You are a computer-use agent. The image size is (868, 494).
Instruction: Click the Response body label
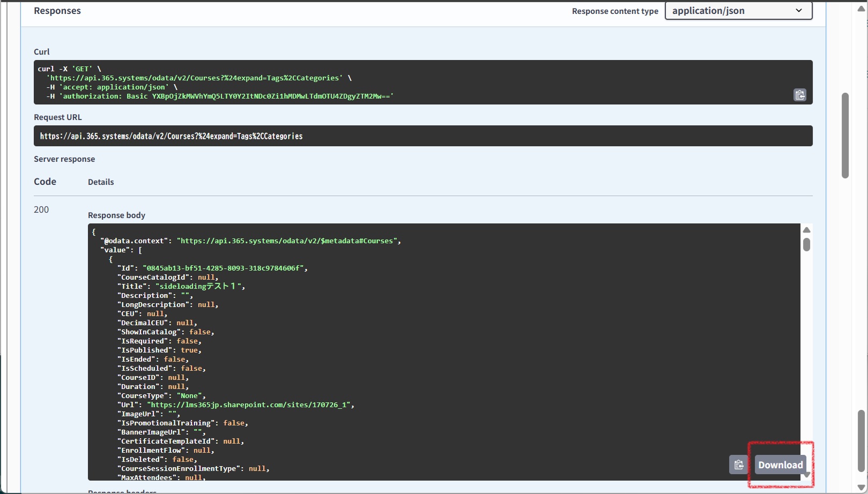(x=116, y=215)
